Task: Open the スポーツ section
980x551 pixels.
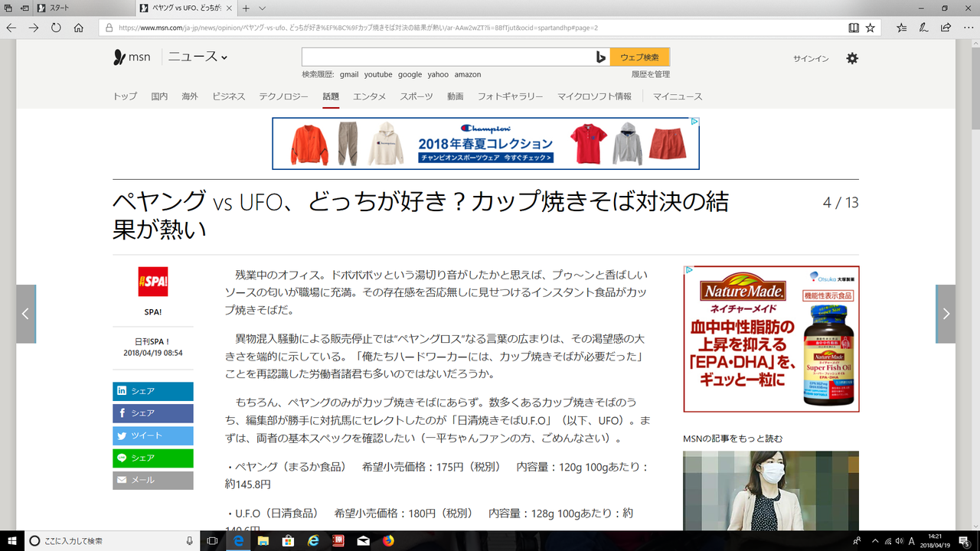Action: (416, 96)
